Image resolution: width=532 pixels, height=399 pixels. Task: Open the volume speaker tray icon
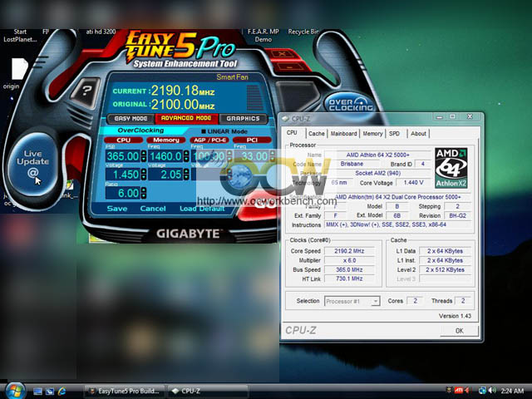click(492, 391)
